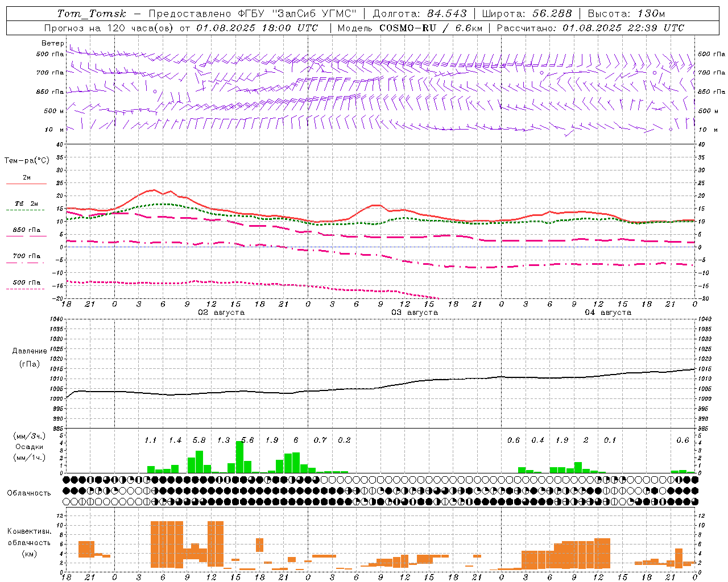The image size is (728, 582).
Task: Click the 0.2 precipitation total
Action: point(344,440)
